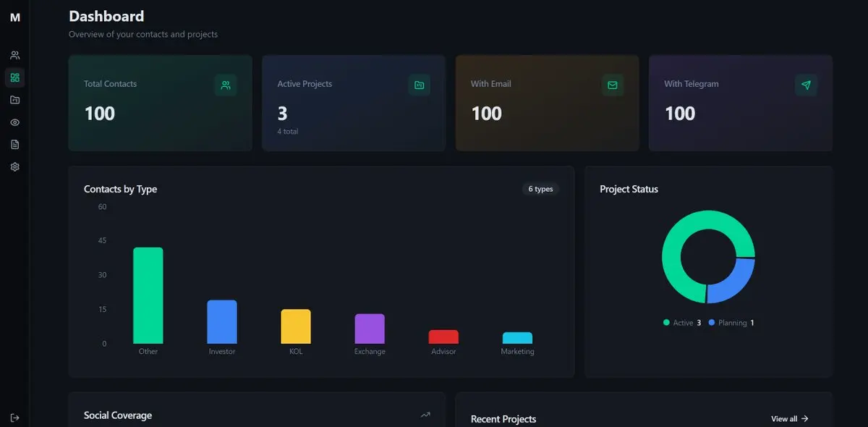Click the trend arrow icon in Social Coverage

pyautogui.click(x=425, y=415)
